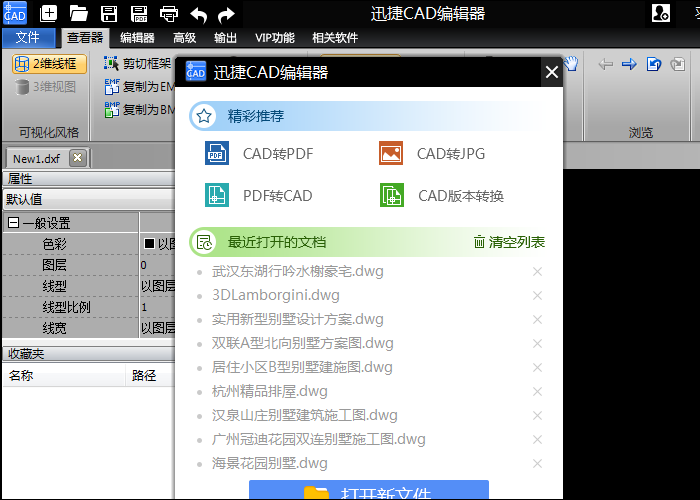This screenshot has width=700, height=500.
Task: Open recent file 3DLamborgini.dwg
Action: click(x=275, y=295)
